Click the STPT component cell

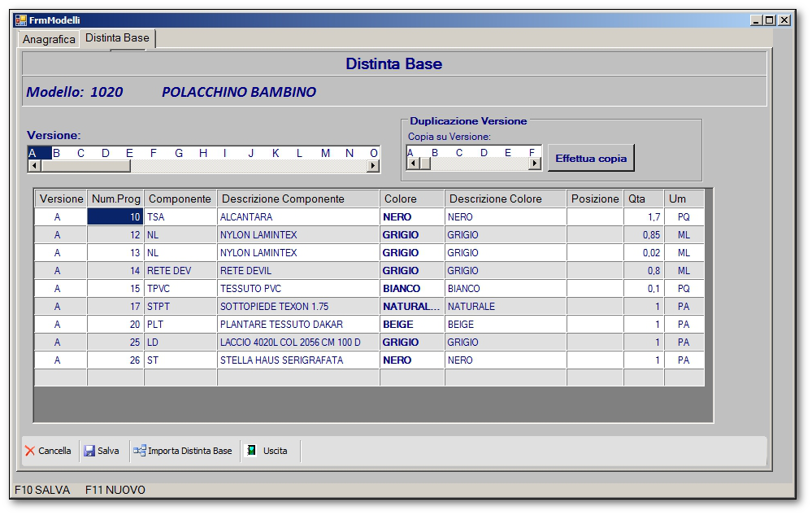pos(180,307)
